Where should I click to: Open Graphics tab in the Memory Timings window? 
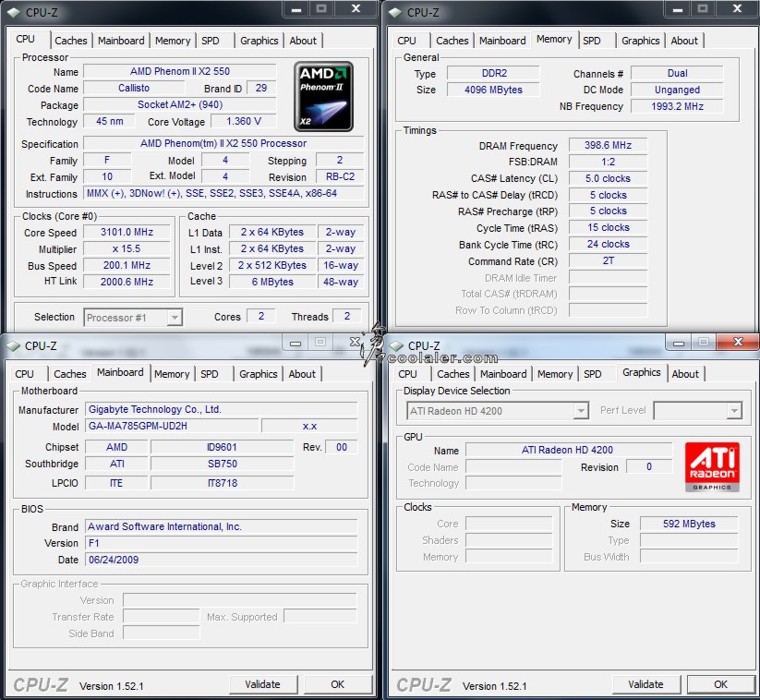(x=641, y=41)
